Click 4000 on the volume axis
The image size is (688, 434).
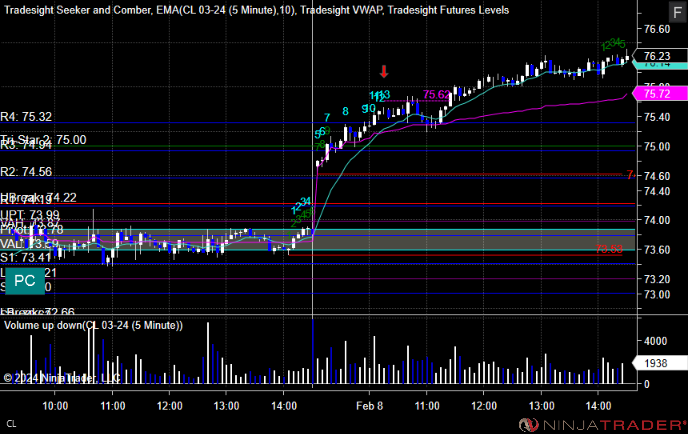[656, 341]
